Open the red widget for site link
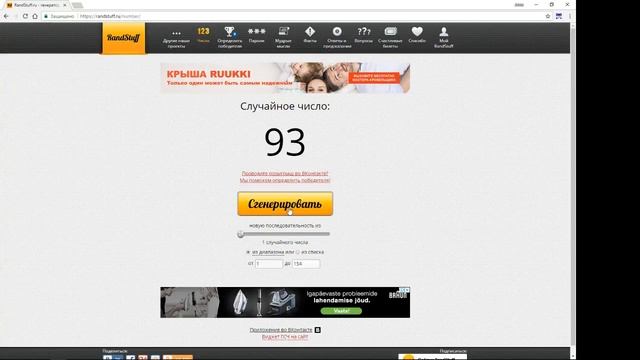 (285, 337)
